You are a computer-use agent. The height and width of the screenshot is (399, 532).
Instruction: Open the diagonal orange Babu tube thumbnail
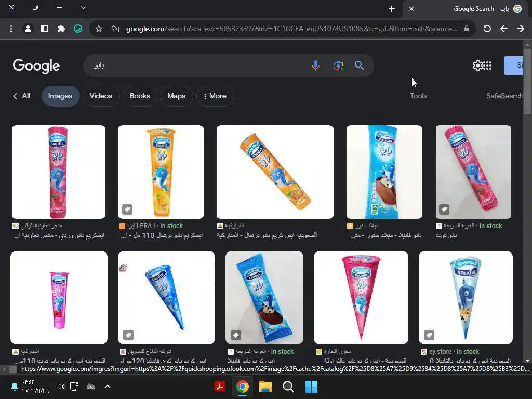[x=275, y=172]
